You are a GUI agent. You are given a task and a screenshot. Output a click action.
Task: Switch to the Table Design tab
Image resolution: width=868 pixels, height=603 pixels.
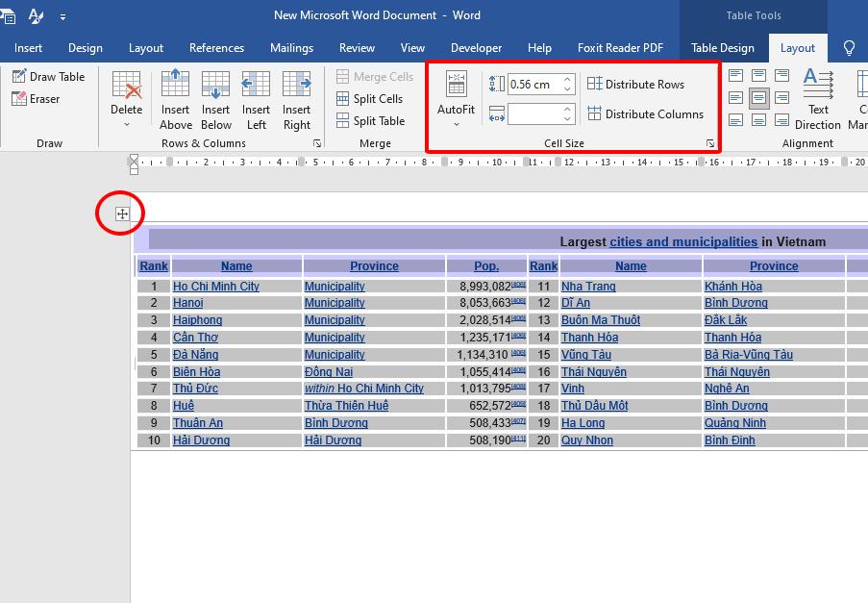click(x=723, y=48)
